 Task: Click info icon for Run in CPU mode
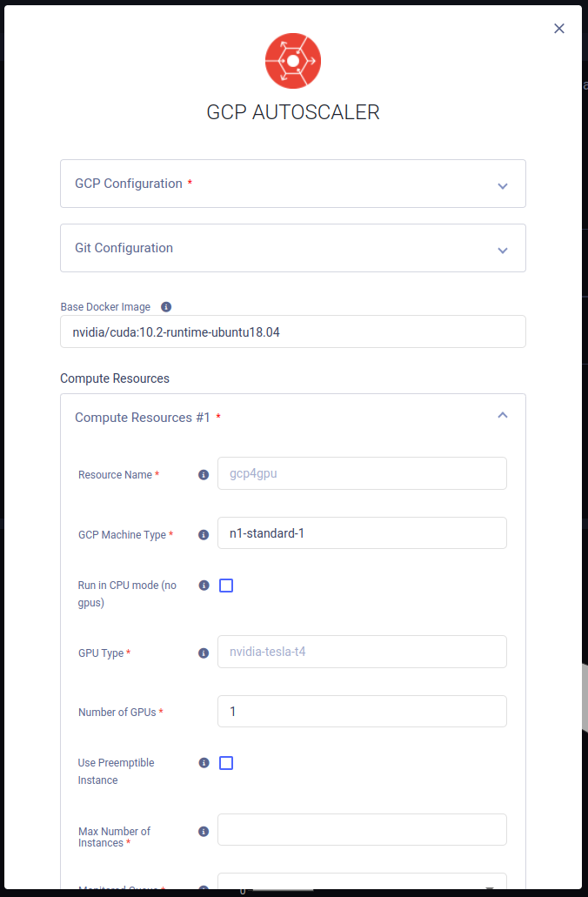tap(203, 586)
